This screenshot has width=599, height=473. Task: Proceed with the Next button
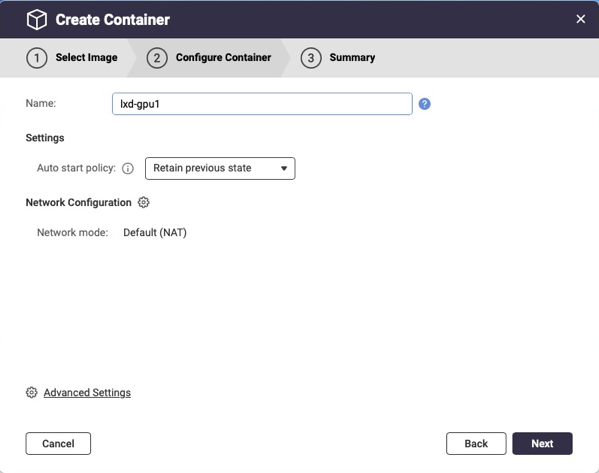tap(542, 444)
